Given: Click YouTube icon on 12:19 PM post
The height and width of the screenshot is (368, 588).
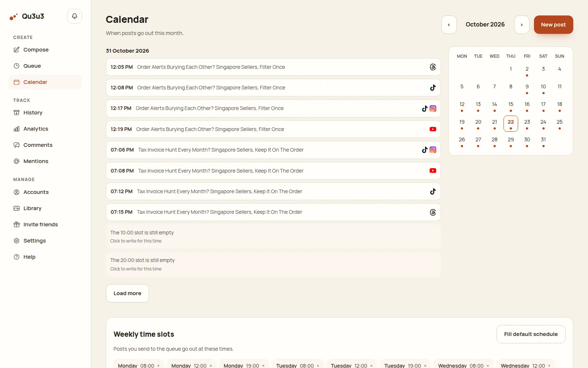Looking at the screenshot, I should click(433, 129).
